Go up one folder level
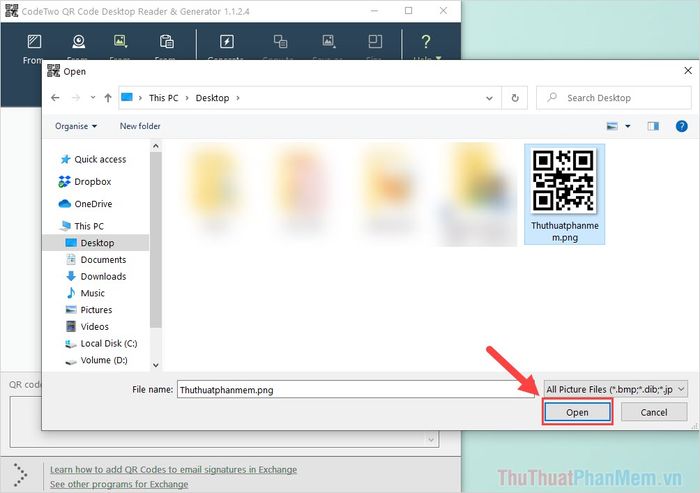Image resolution: width=700 pixels, height=493 pixels. tap(108, 98)
